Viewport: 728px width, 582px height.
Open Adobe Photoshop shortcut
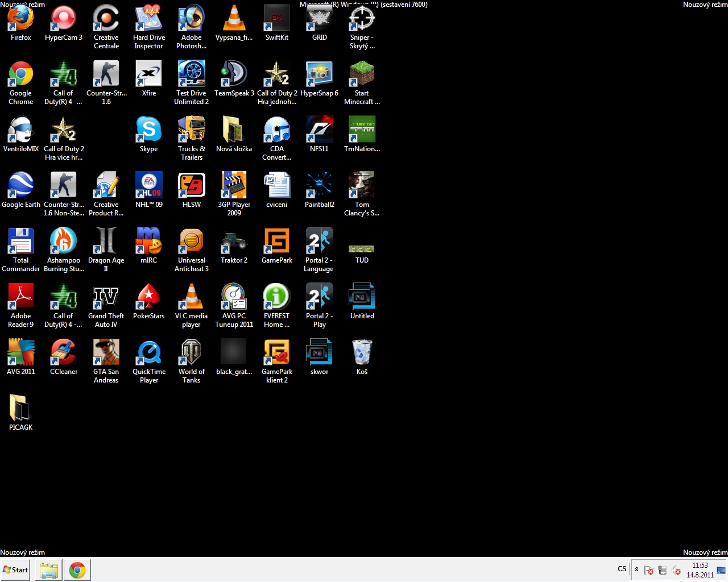click(x=192, y=27)
